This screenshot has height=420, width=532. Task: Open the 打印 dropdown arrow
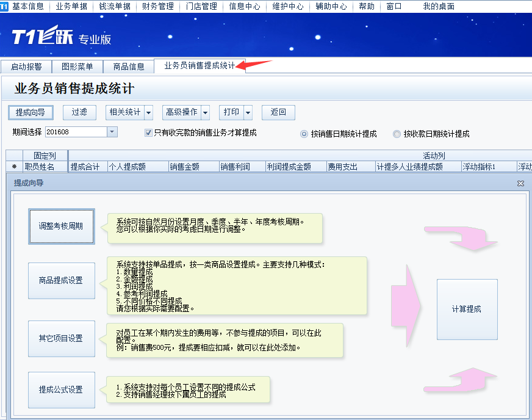(248, 112)
